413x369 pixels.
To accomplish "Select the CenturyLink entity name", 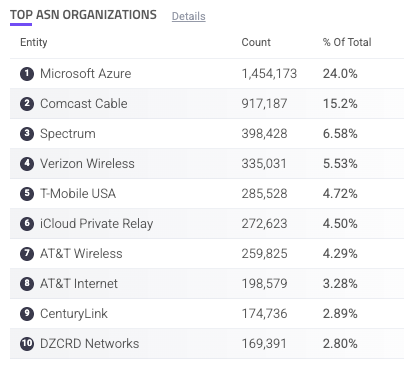I will click(74, 314).
